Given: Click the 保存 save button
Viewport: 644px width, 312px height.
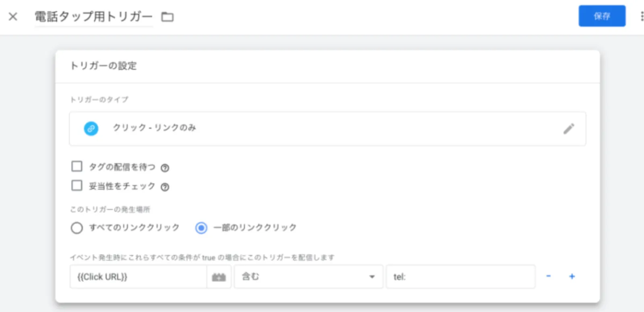Looking at the screenshot, I should click(x=602, y=16).
